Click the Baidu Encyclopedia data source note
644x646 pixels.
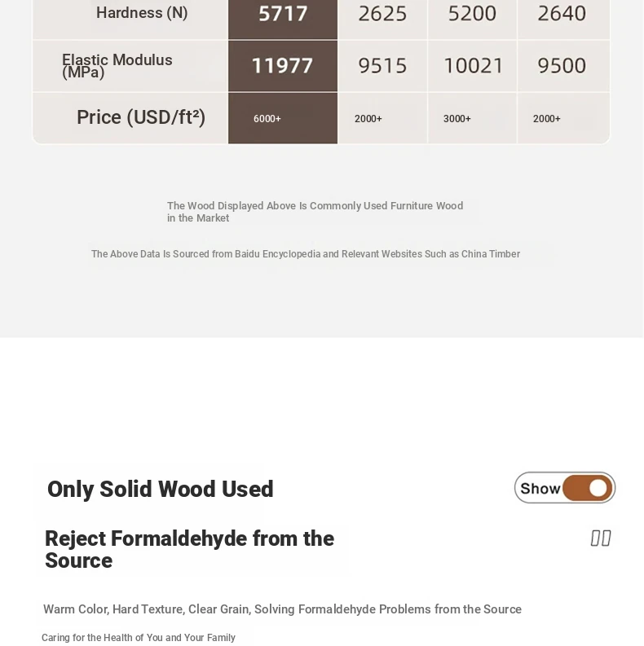[x=306, y=254]
